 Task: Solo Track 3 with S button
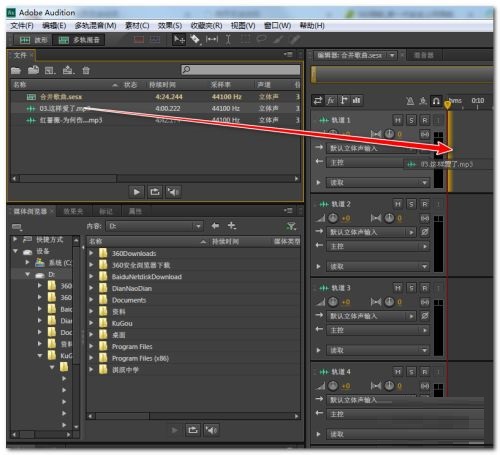(411, 288)
